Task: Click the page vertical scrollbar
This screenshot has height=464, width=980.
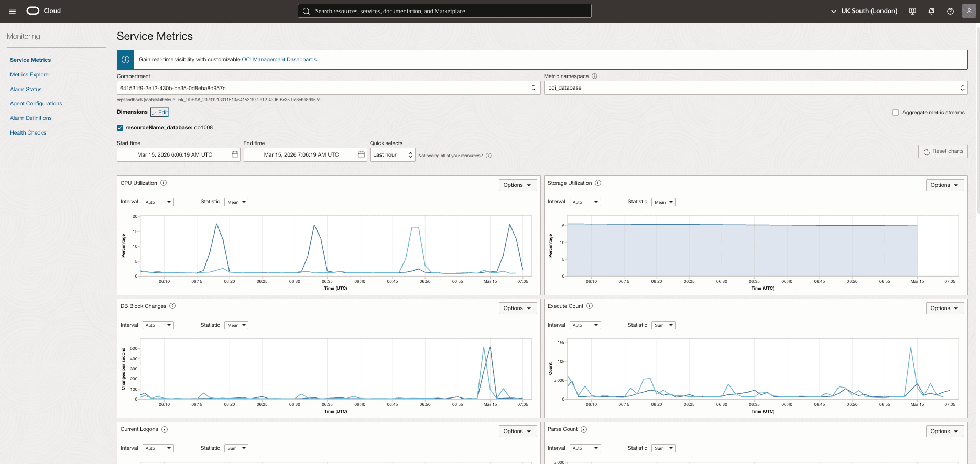Action: [978, 120]
